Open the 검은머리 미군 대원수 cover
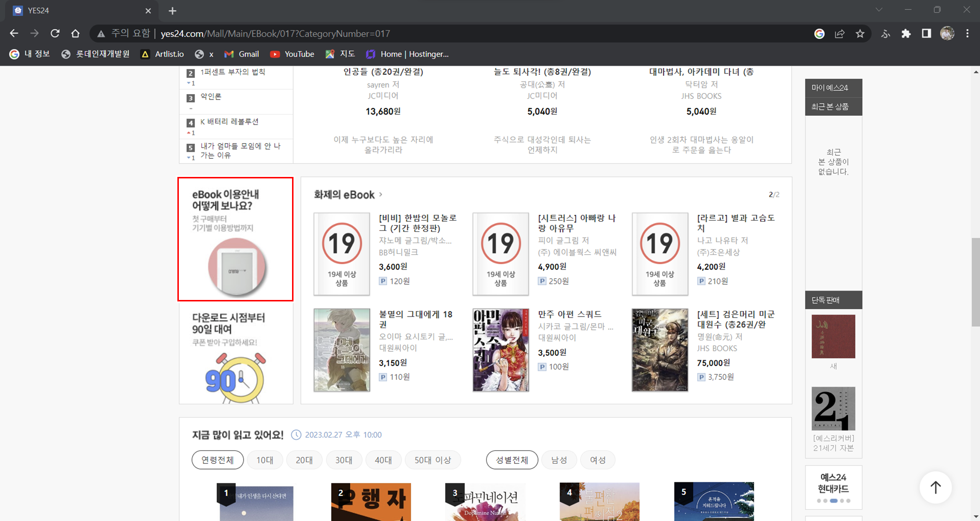The image size is (980, 521). coord(660,350)
